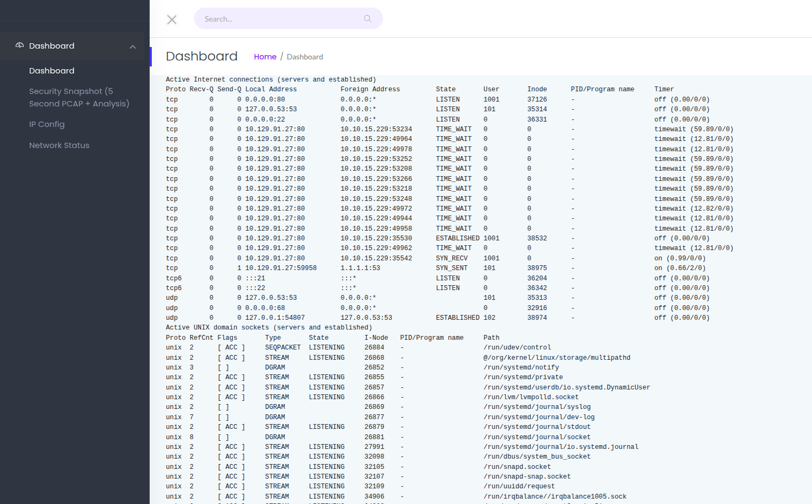Click inode value 37126
The image size is (812, 504).
click(x=537, y=99)
